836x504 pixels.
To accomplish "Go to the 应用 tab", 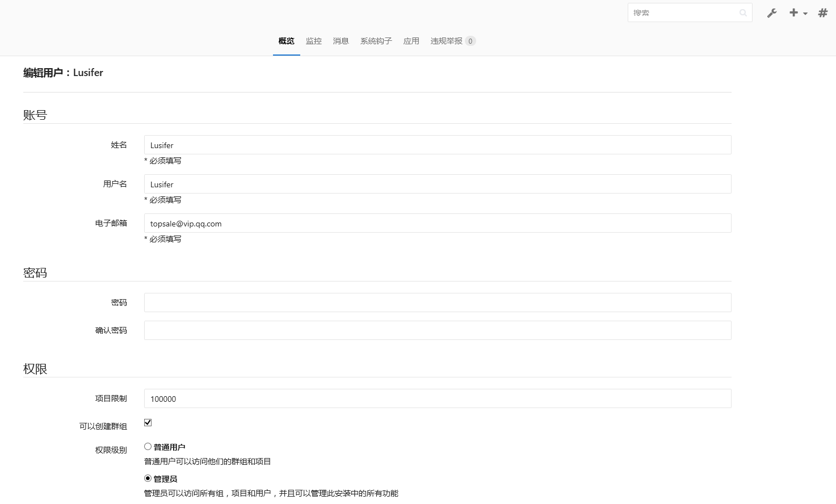I will [x=411, y=41].
